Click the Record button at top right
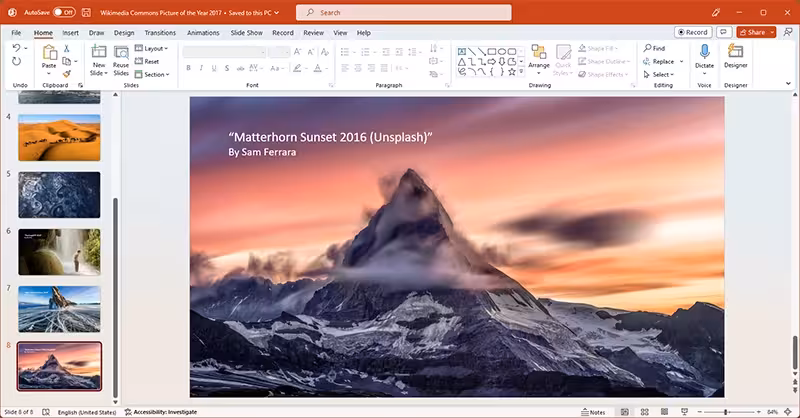The width and height of the screenshot is (800, 418). point(692,32)
